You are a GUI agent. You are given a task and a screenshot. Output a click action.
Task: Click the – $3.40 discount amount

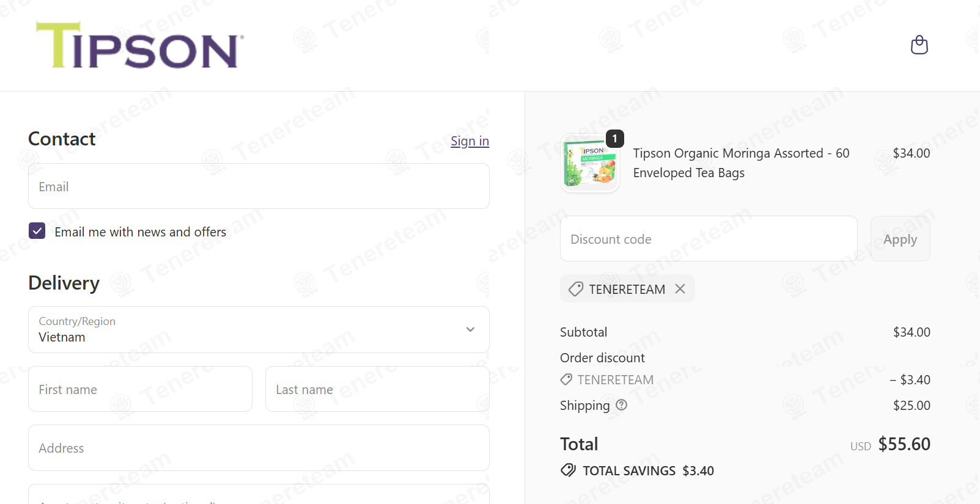(910, 380)
